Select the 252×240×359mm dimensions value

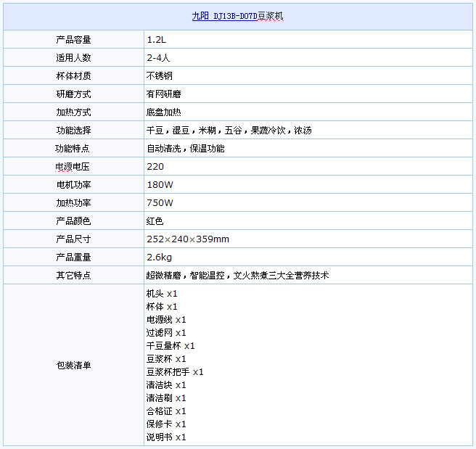pyautogui.click(x=188, y=239)
